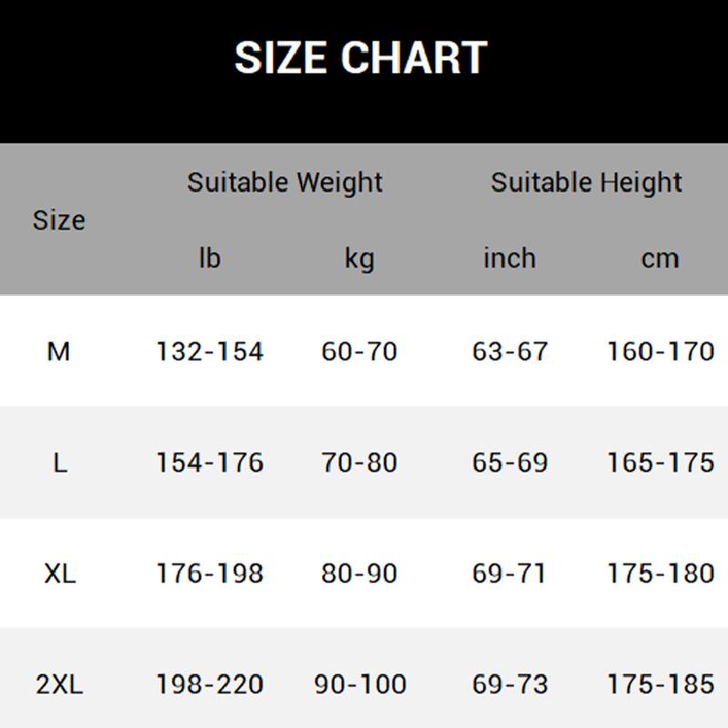728x728 pixels.
Task: Select the L size row label
Action: [x=59, y=462]
